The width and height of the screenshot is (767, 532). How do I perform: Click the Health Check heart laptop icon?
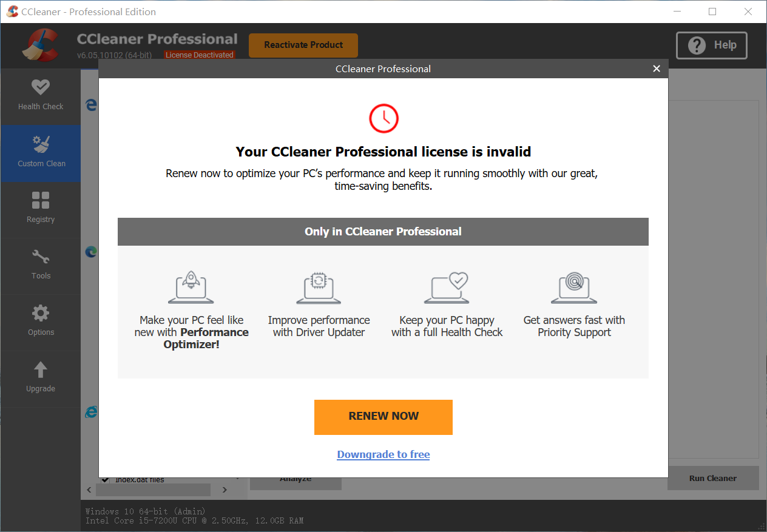pos(447,288)
